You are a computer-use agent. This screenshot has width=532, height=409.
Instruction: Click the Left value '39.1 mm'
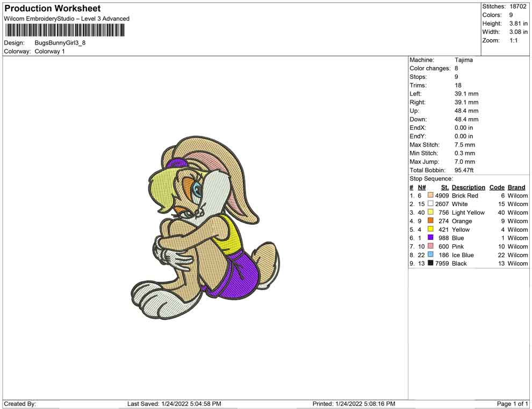click(466, 93)
